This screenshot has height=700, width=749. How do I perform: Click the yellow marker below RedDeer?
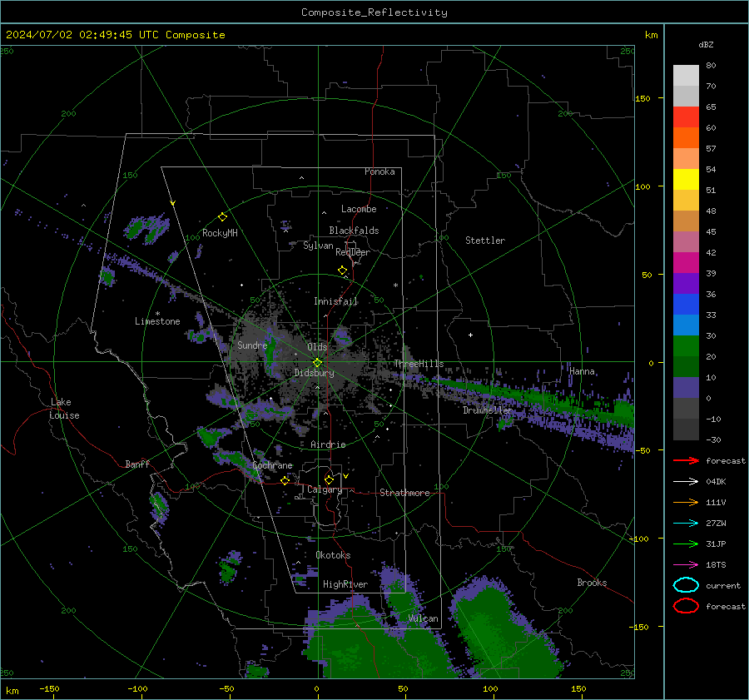(x=343, y=271)
